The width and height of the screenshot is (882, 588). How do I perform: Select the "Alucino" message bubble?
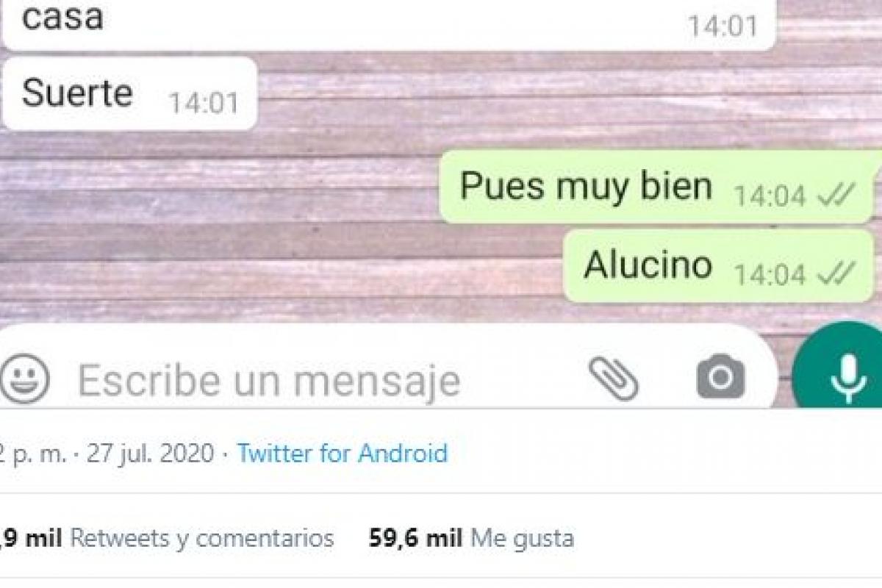[x=719, y=266]
